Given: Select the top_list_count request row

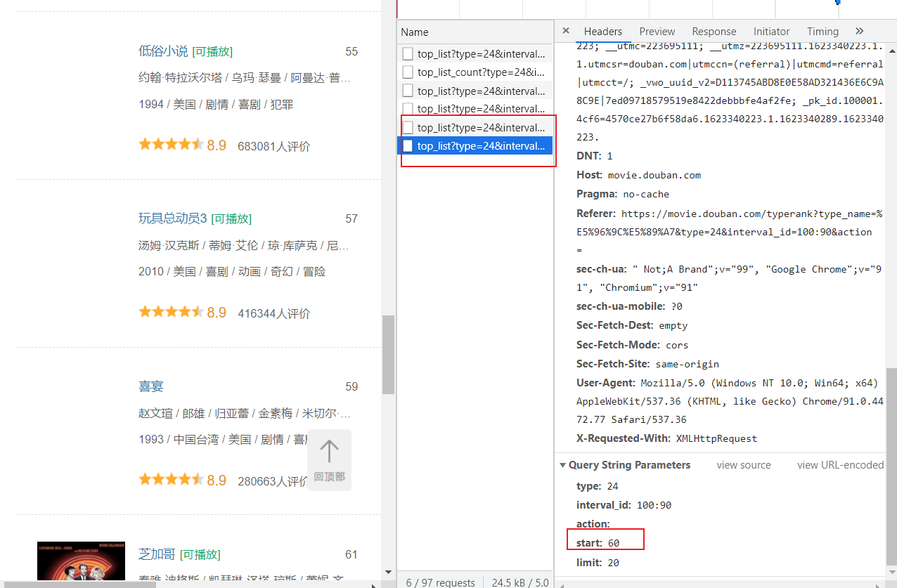Looking at the screenshot, I should coord(475,72).
